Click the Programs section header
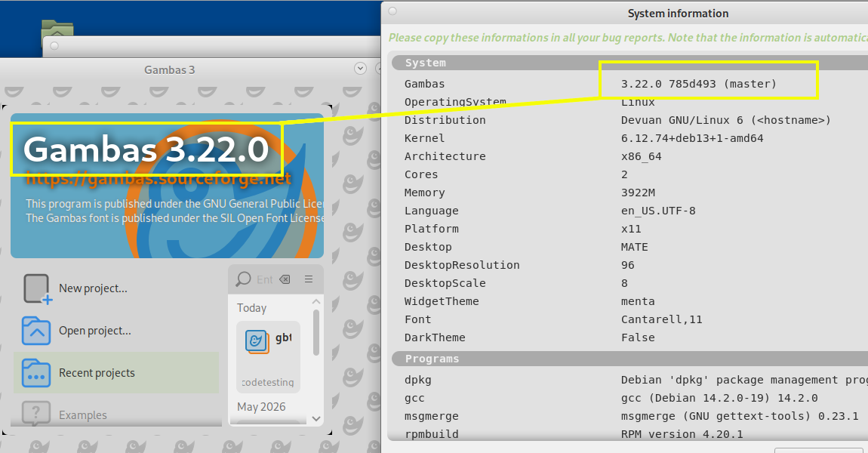This screenshot has width=868, height=453. tap(630, 359)
